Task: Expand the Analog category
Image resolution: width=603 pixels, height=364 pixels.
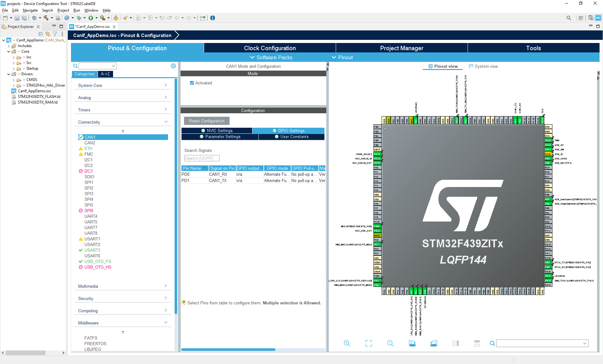Action: click(x=123, y=98)
